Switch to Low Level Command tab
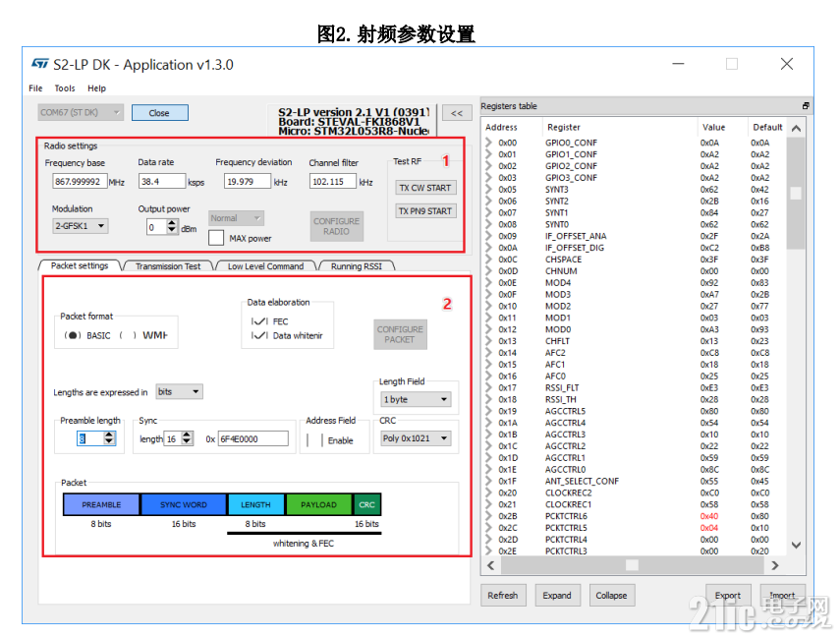Image resolution: width=840 pixels, height=638 pixels. pyautogui.click(x=265, y=266)
